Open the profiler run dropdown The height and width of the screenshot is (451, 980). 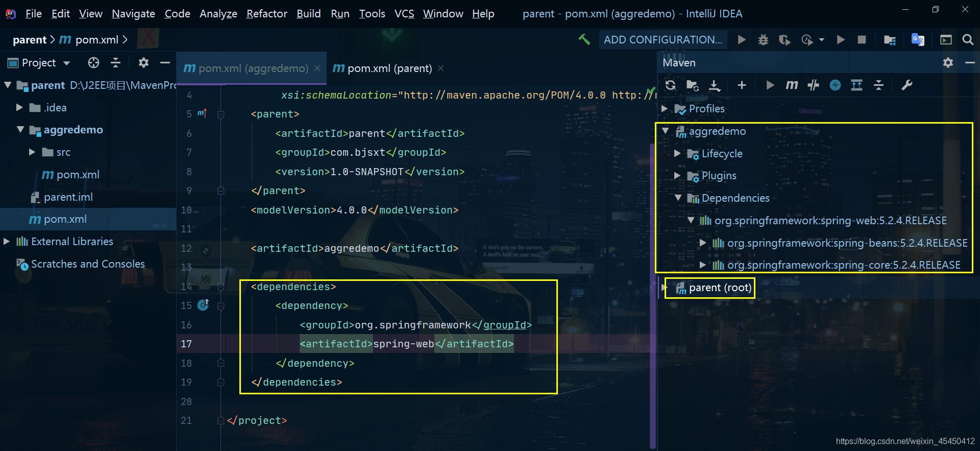pos(822,39)
